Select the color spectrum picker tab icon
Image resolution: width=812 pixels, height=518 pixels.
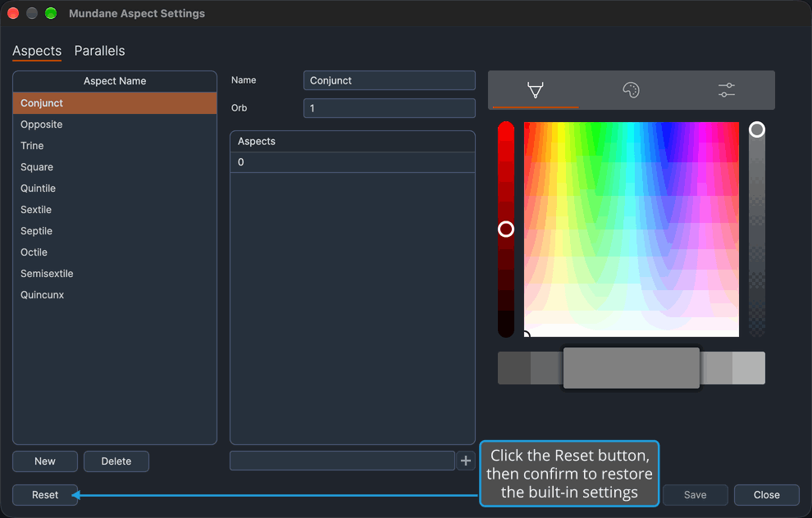(536, 90)
